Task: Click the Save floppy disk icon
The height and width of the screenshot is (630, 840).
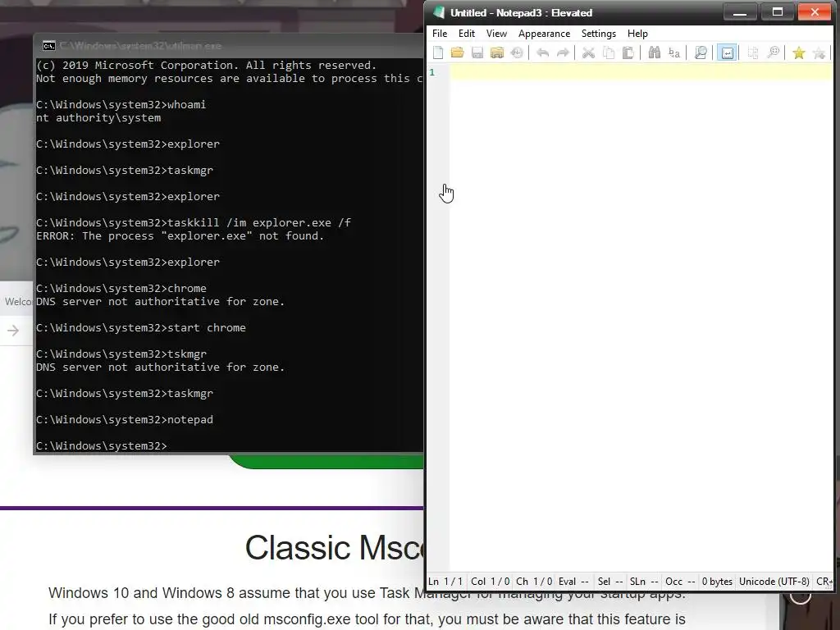Action: click(x=477, y=52)
